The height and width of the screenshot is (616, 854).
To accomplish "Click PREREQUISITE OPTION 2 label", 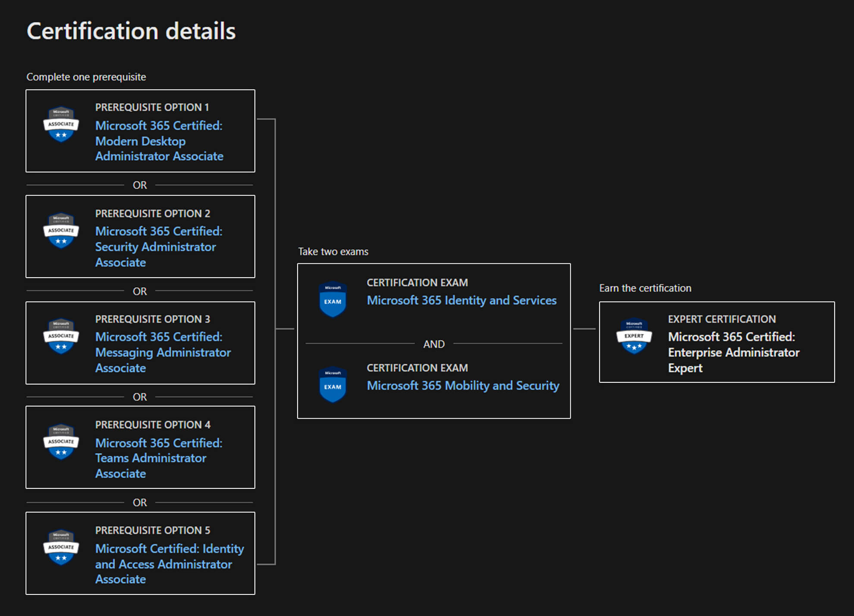I will [153, 213].
